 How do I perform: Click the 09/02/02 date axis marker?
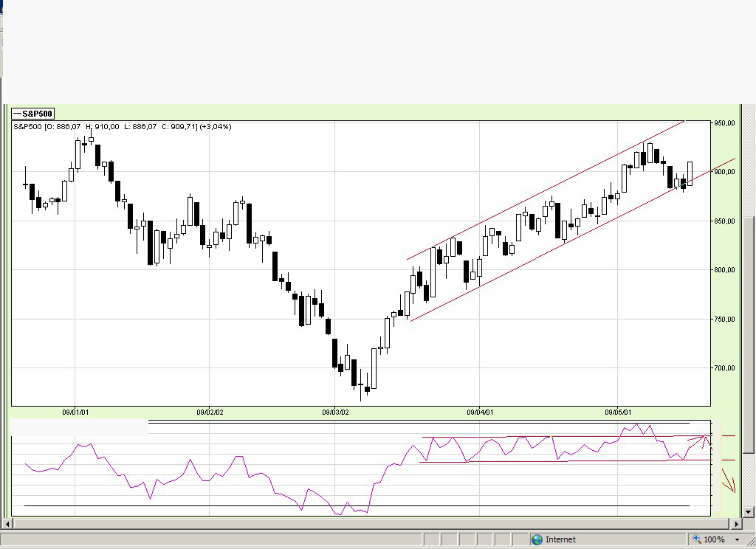pyautogui.click(x=210, y=412)
